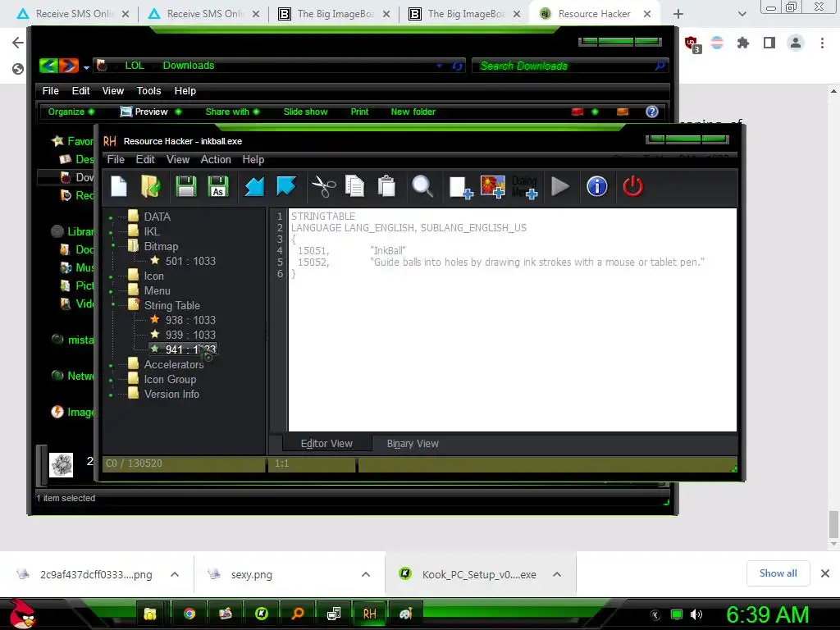Add image resource with picture-plus icon
The image size is (840, 630).
(493, 187)
